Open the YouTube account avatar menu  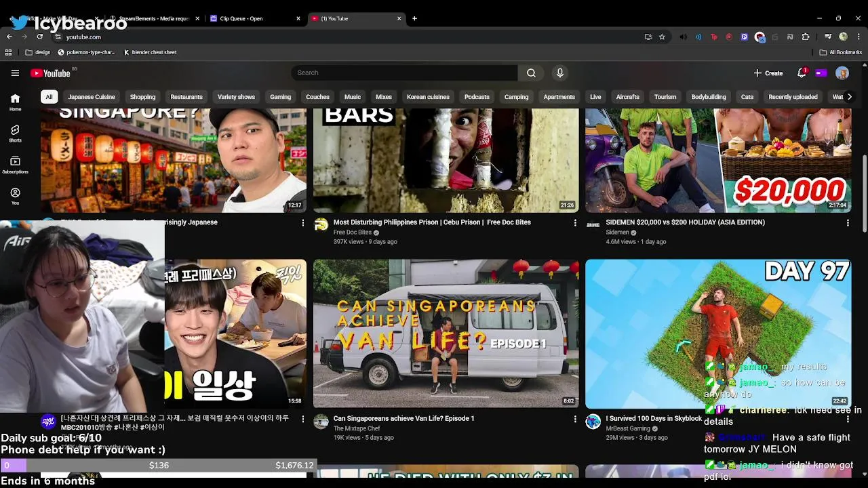pos(842,73)
